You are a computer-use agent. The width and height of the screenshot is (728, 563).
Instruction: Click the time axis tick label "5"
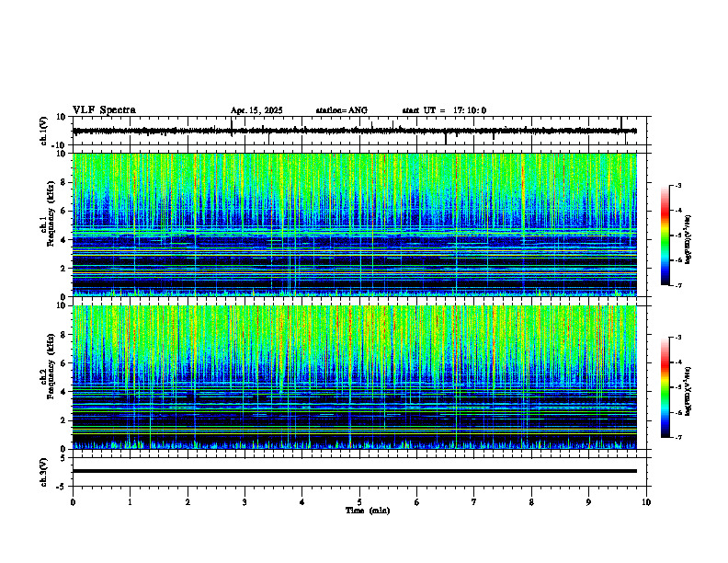[x=359, y=502]
